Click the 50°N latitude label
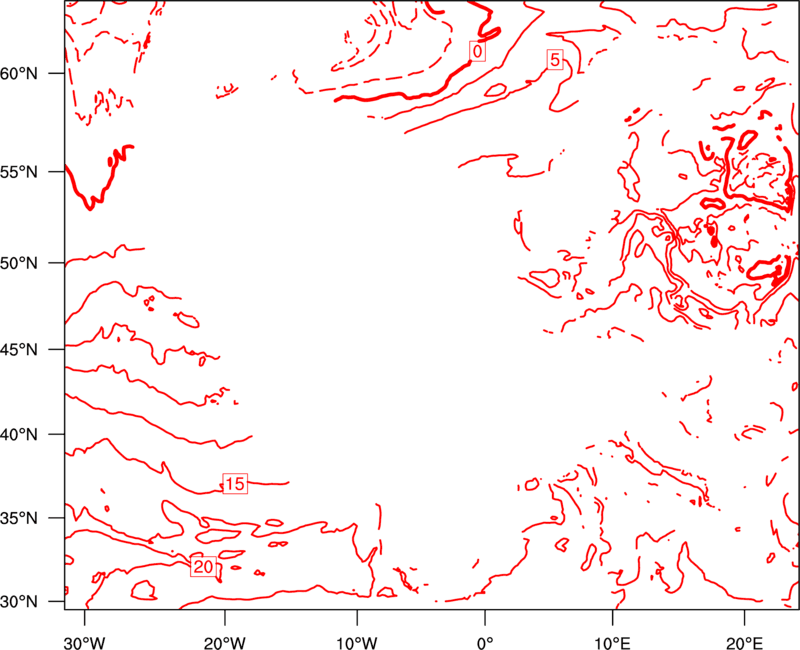 coord(19,263)
